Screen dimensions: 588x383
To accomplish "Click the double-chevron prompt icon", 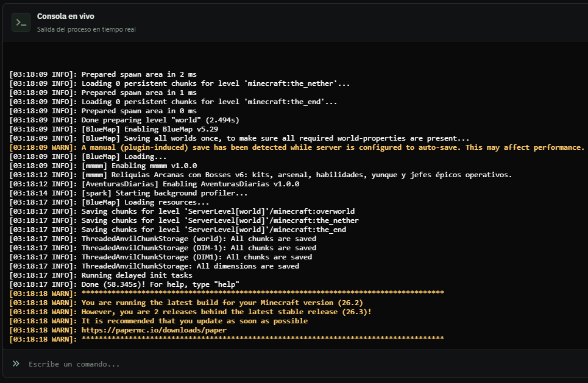I will 16,364.
